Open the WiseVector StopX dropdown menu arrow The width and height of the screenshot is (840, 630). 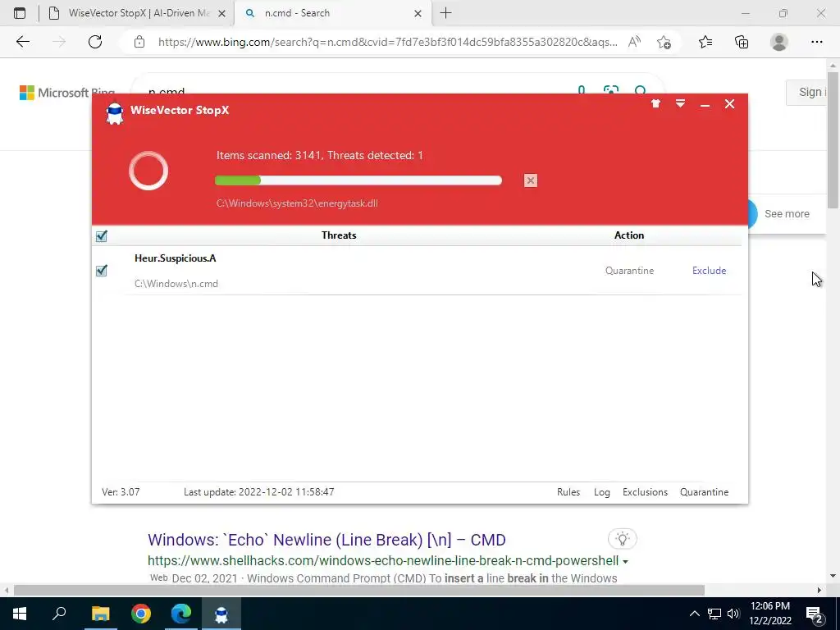[x=680, y=104]
